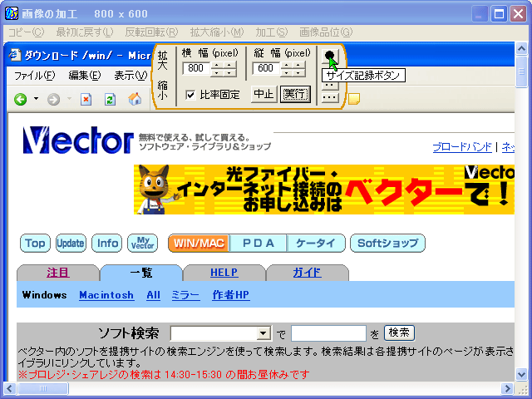Switch to the HELP tab
Screen dimensions: 532x399
pyautogui.click(x=224, y=273)
